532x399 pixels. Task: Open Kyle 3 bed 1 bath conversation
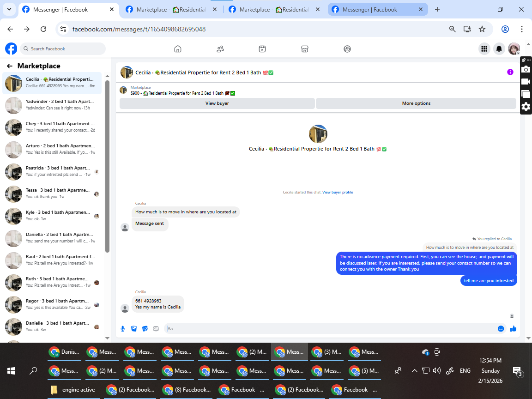point(52,216)
